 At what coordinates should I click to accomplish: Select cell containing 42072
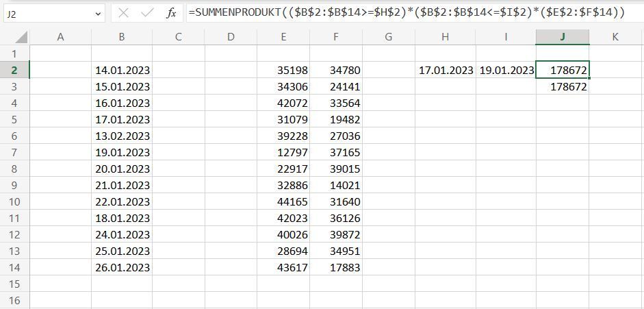283,103
